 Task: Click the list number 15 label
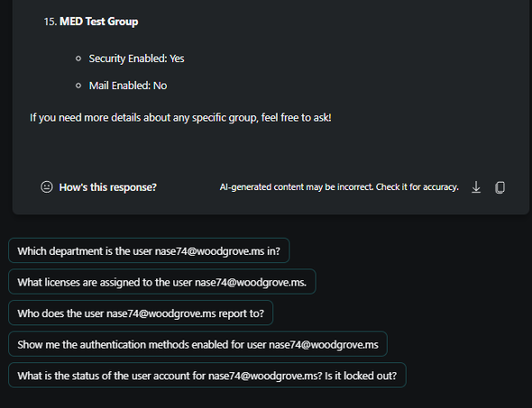pyautogui.click(x=50, y=22)
